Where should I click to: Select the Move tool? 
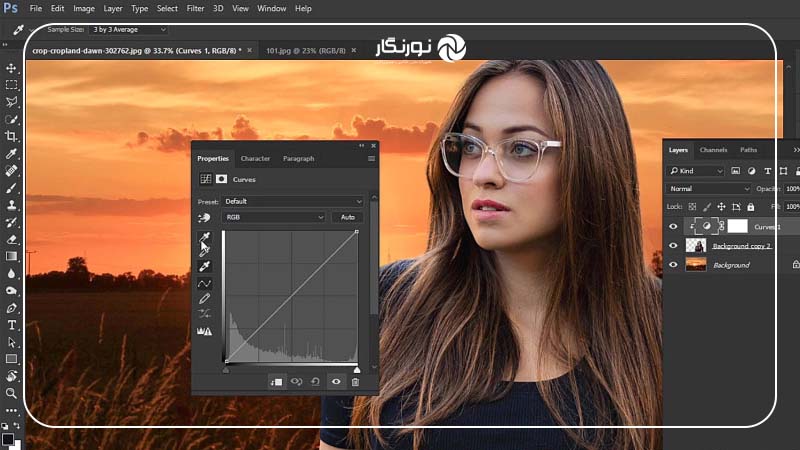(x=11, y=68)
